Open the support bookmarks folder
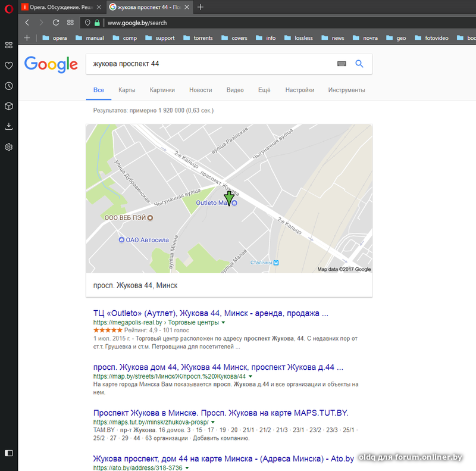 (x=160, y=38)
